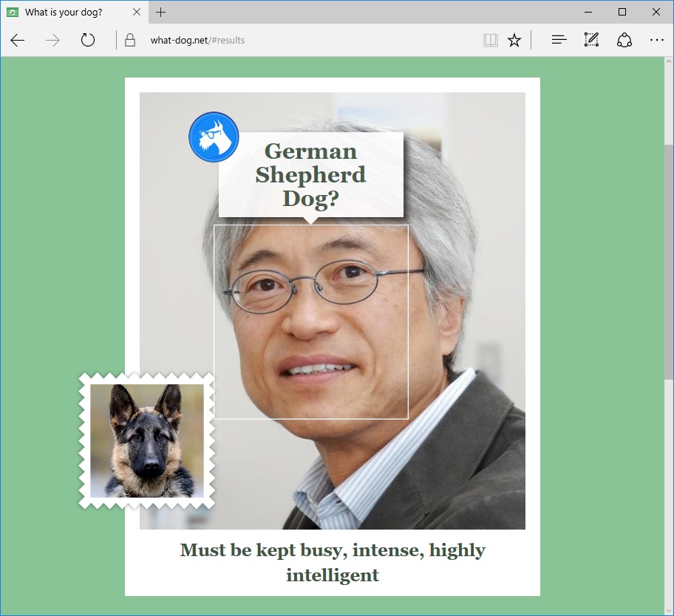
Task: Open a new tab with plus button
Action: coord(160,12)
